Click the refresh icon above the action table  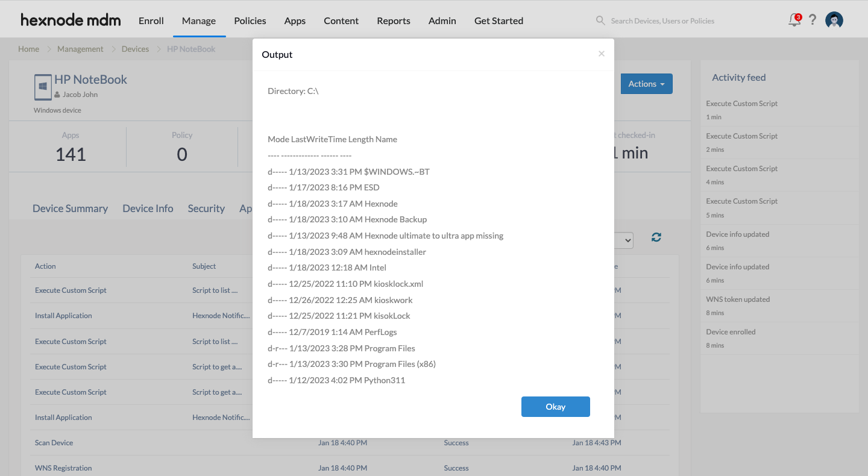click(x=656, y=237)
